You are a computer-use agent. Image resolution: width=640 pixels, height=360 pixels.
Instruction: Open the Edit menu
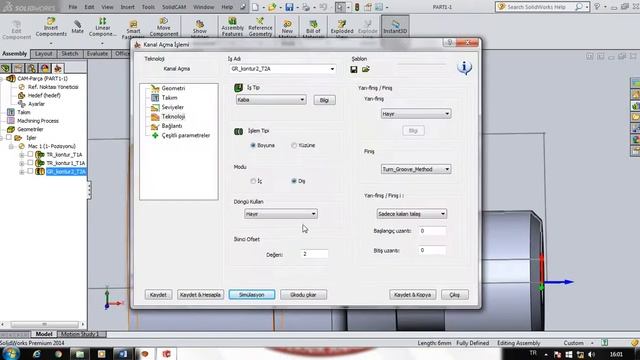click(89, 7)
